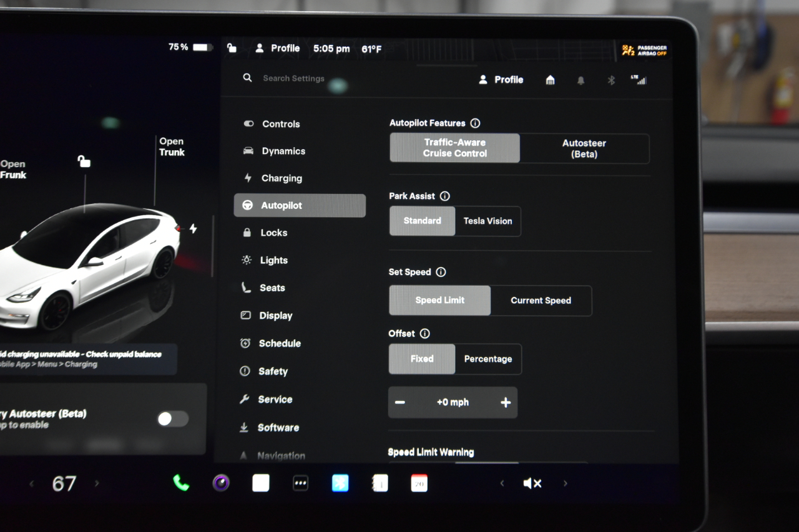Open the phone icon in the launcher bar
Viewport: 799px width, 532px height.
point(180,482)
